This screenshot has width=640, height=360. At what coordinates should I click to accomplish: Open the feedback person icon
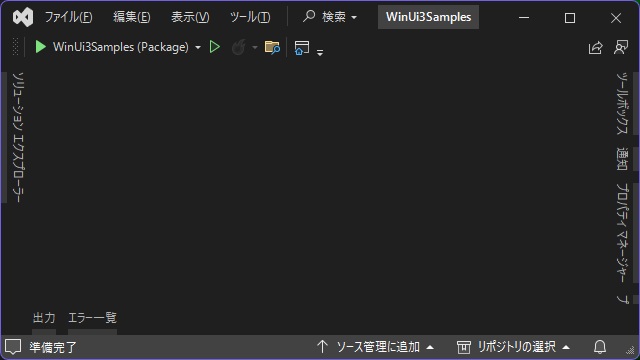pos(621,47)
